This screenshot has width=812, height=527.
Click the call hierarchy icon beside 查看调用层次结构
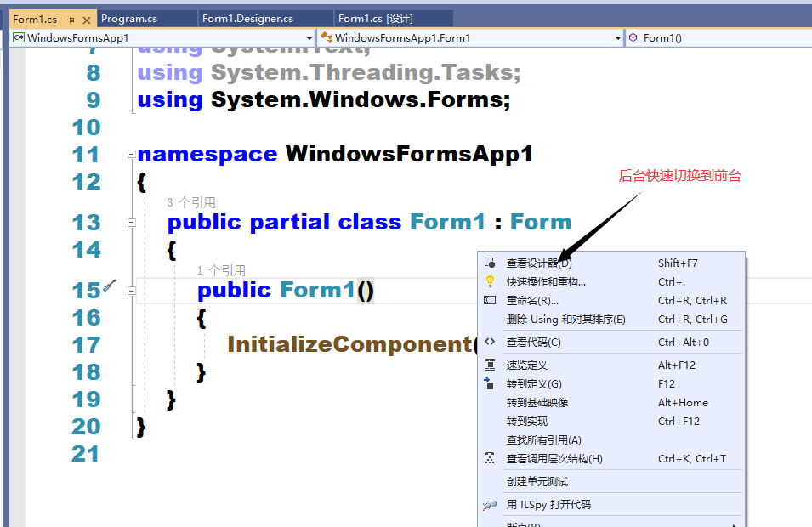(x=490, y=458)
